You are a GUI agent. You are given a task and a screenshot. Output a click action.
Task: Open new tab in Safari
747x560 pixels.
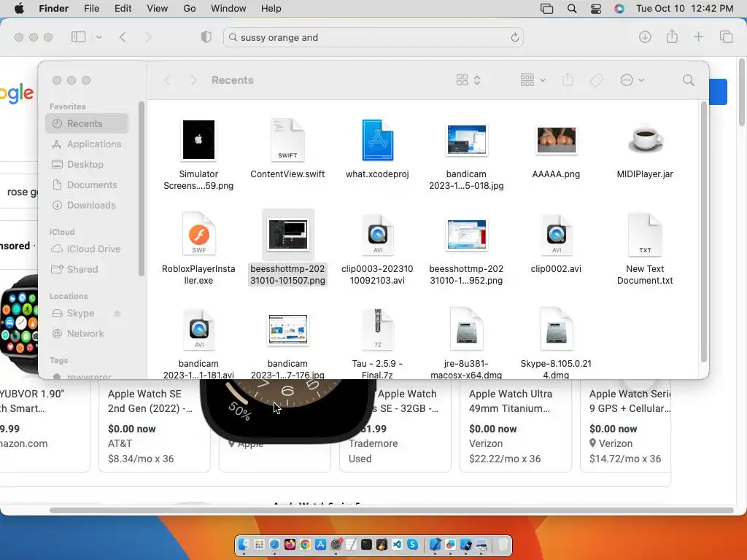(698, 36)
